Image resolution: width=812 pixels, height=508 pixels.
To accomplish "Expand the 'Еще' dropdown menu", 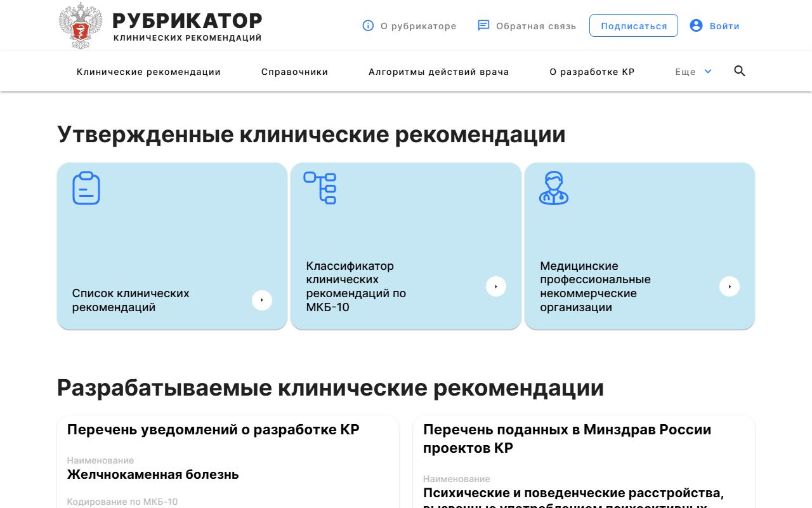I will (x=693, y=72).
